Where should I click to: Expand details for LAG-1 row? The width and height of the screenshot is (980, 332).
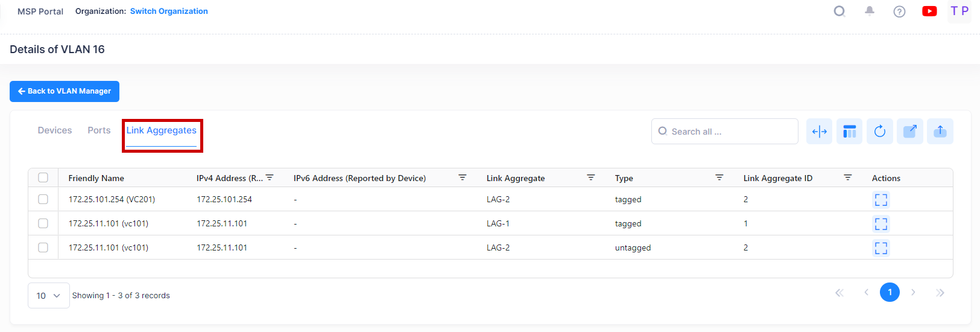(x=880, y=224)
